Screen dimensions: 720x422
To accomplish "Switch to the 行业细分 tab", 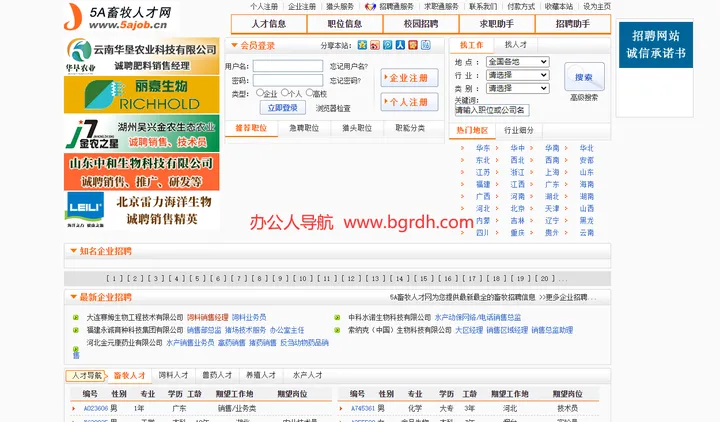I will click(x=519, y=130).
